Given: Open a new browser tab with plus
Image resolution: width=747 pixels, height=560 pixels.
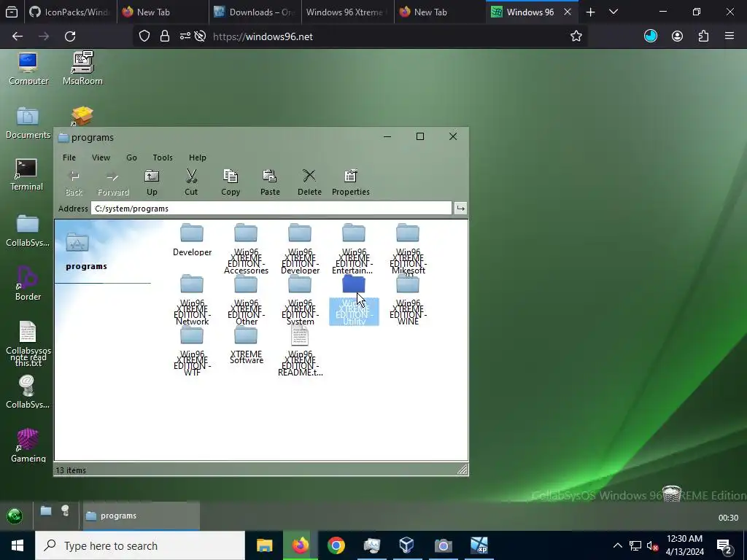Looking at the screenshot, I should (590, 12).
